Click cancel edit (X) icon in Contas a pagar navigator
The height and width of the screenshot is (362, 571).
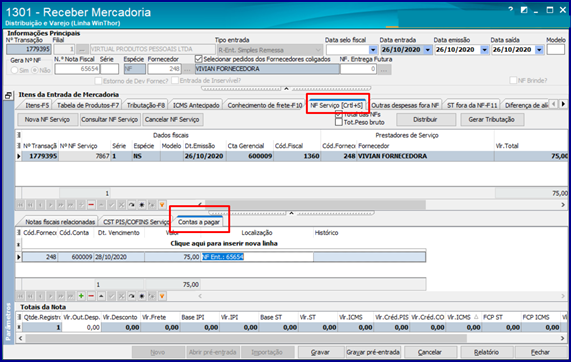point(122,296)
